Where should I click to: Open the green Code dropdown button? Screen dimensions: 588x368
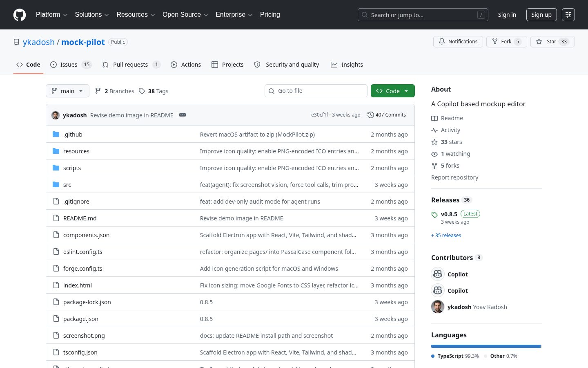coord(392,91)
